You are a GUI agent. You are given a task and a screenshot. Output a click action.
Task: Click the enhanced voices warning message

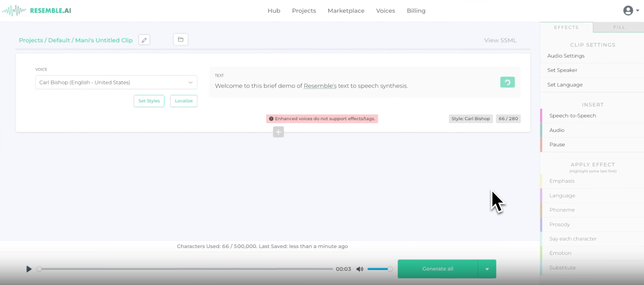click(x=322, y=119)
